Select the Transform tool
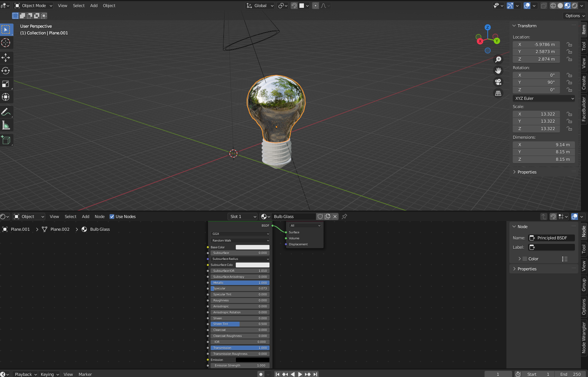 coord(6,97)
